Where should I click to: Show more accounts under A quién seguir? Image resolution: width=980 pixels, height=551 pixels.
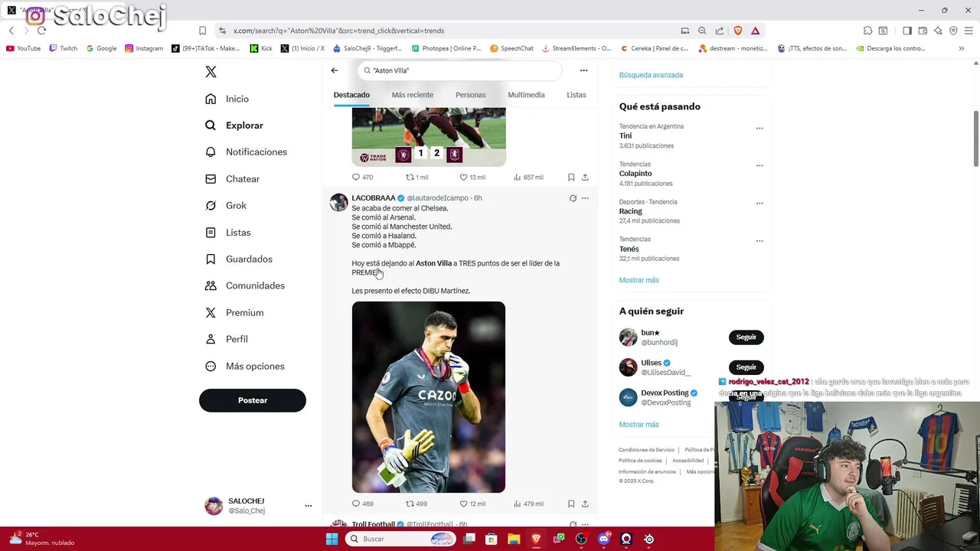point(639,425)
